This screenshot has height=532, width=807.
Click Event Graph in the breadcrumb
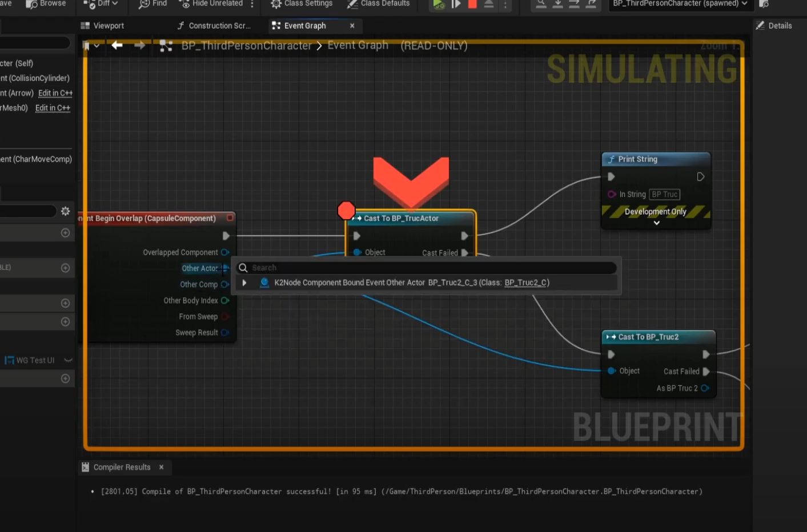(x=358, y=45)
